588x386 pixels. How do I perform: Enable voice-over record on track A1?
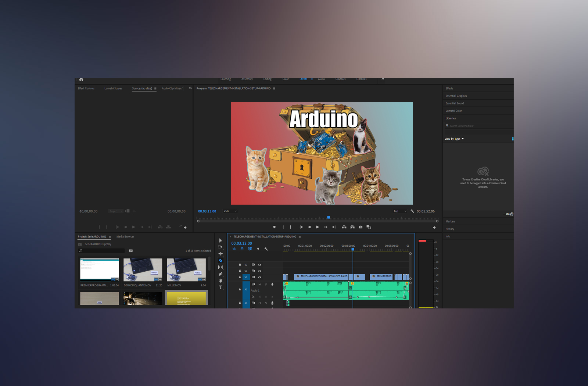click(x=272, y=285)
